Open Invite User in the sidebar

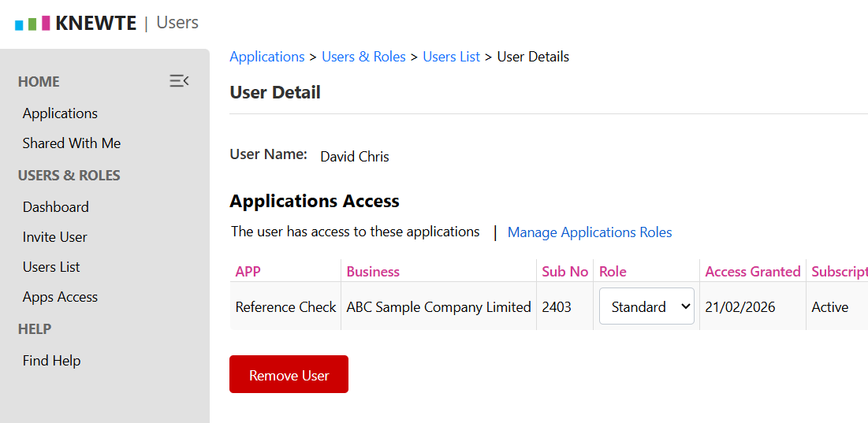tap(55, 237)
